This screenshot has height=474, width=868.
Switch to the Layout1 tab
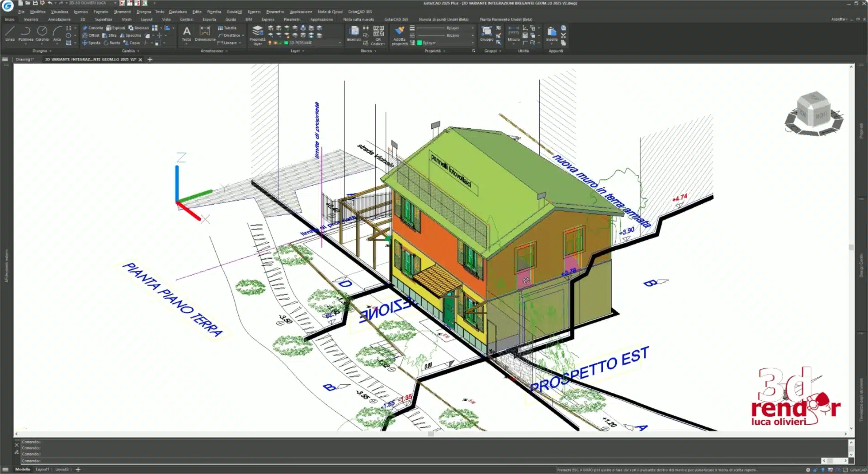click(42, 469)
